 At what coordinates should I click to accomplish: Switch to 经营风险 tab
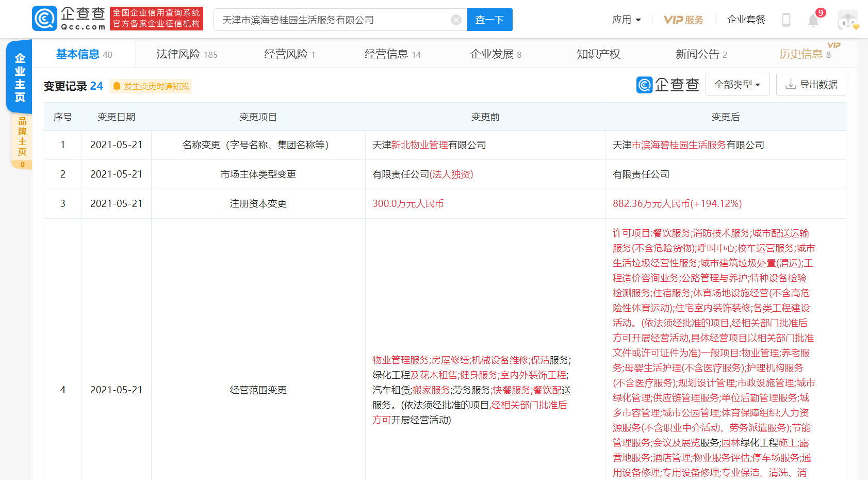click(x=290, y=54)
